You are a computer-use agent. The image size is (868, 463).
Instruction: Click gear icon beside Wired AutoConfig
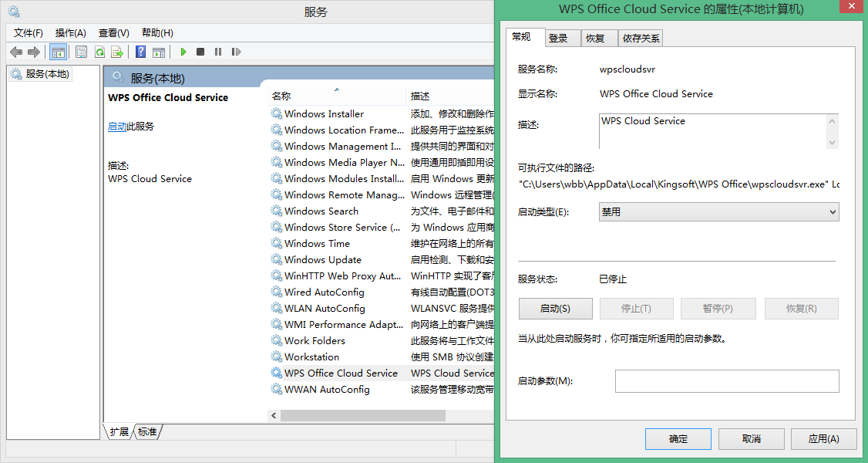point(276,292)
